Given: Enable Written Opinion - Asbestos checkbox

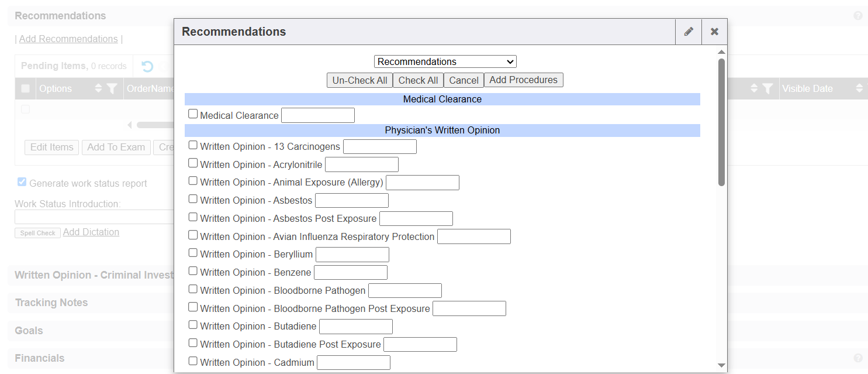Looking at the screenshot, I should (193, 199).
